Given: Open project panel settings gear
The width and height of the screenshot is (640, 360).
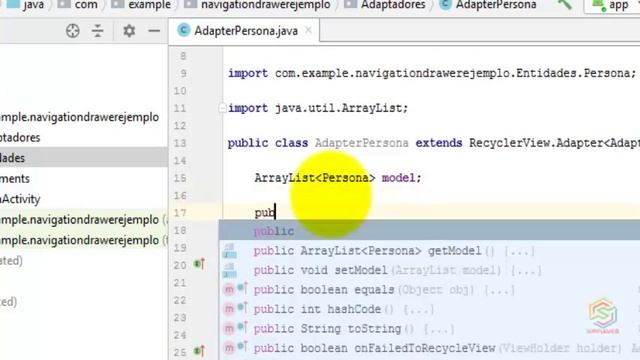Looking at the screenshot, I should coord(129,31).
